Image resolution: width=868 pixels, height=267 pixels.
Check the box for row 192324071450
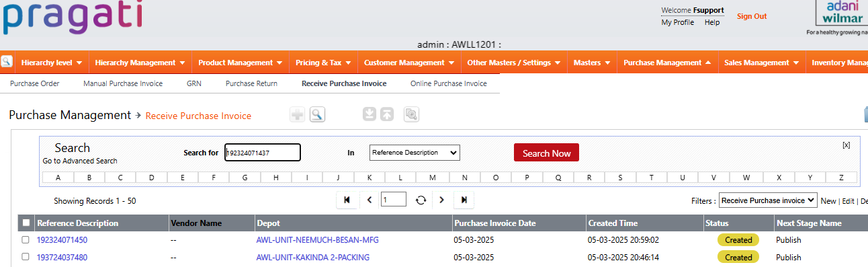(x=26, y=240)
